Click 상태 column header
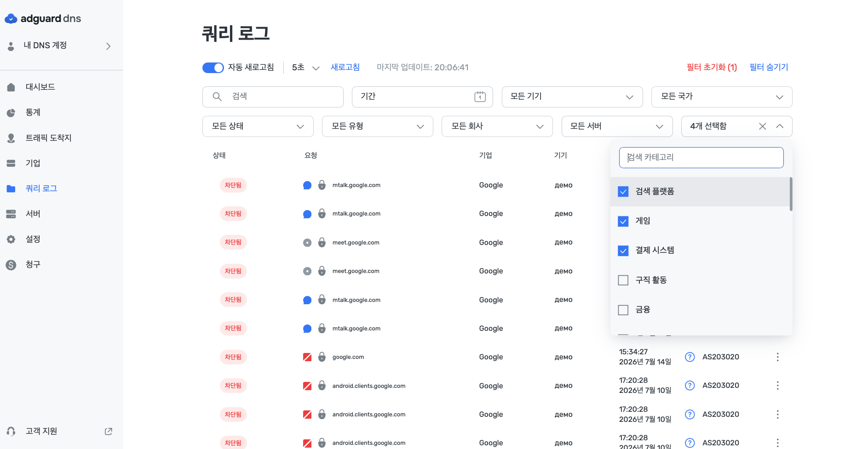 coord(219,155)
